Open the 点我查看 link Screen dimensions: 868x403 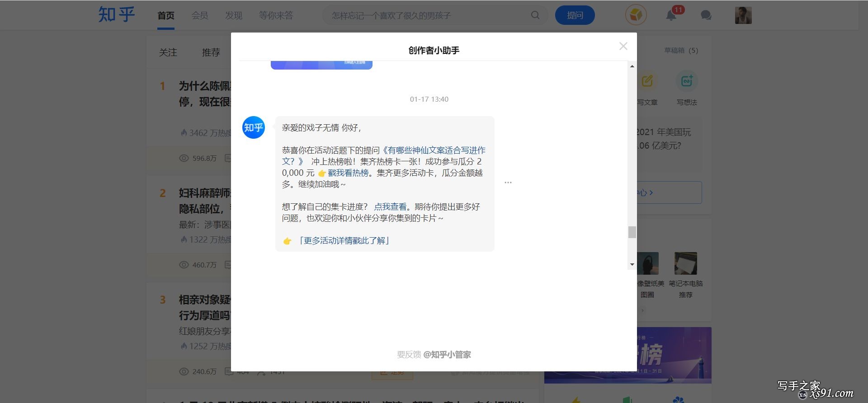coord(390,207)
